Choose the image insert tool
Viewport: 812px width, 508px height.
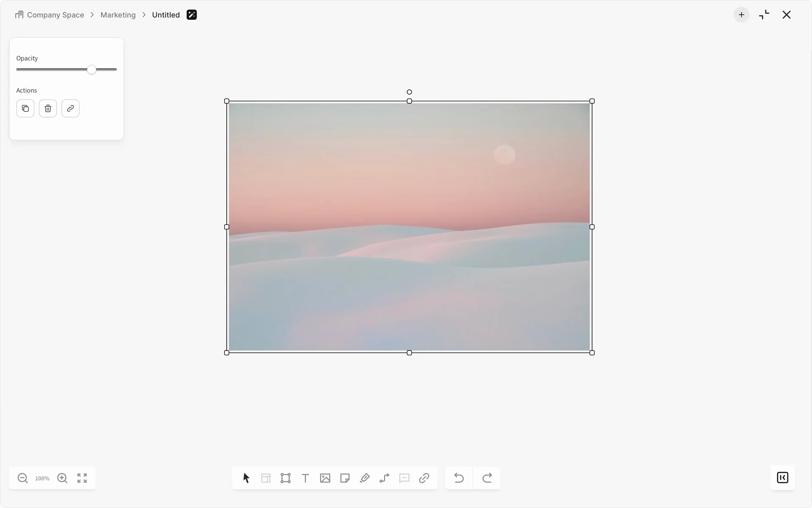[325, 478]
